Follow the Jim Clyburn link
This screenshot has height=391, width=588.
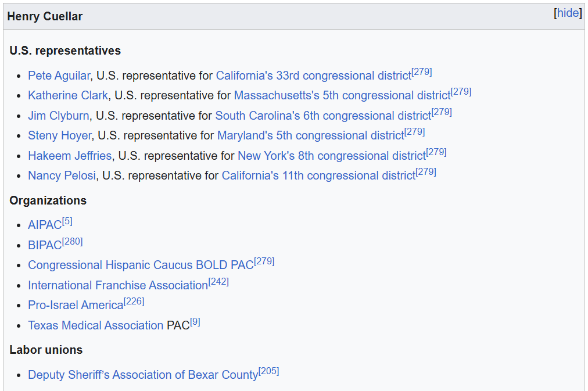[59, 116]
